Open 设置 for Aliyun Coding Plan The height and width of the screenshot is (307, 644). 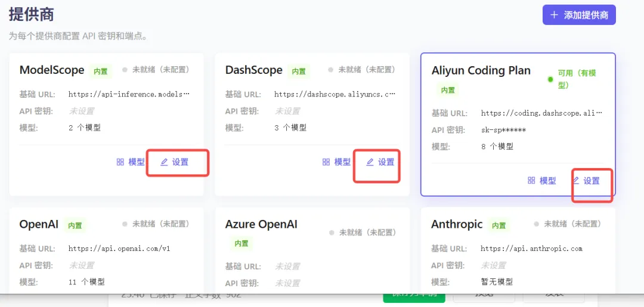[x=586, y=181]
